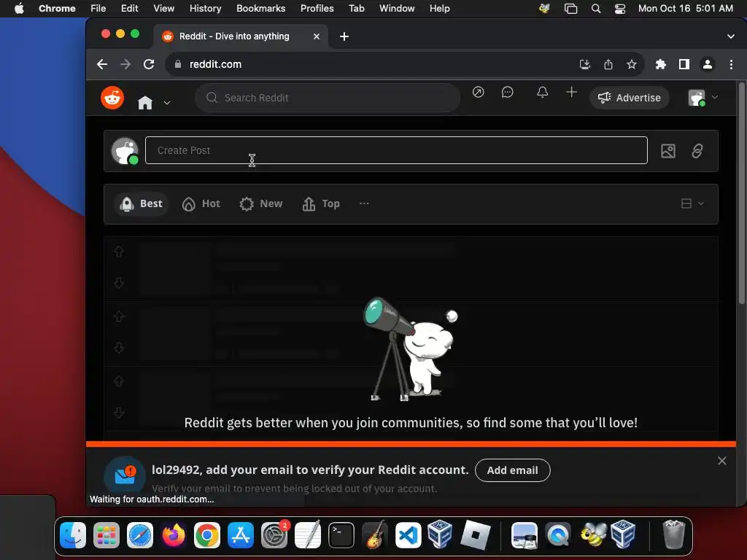The width and height of the screenshot is (747, 560).
Task: Open the Popular arrow icon
Action: click(478, 92)
